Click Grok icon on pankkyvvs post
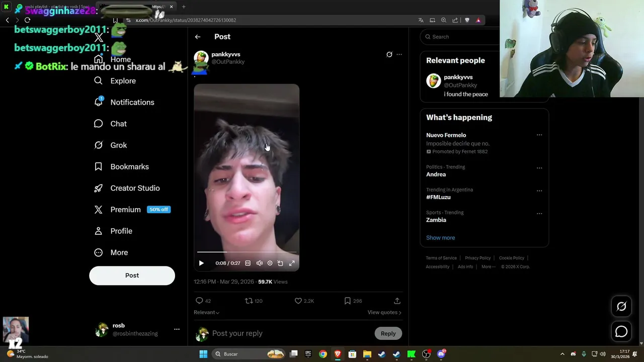Viewport: 644px width, 362px height. point(389,54)
